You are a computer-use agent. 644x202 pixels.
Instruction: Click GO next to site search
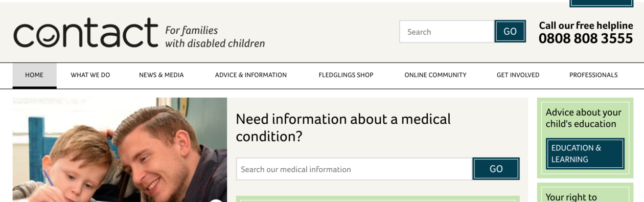coord(510,32)
